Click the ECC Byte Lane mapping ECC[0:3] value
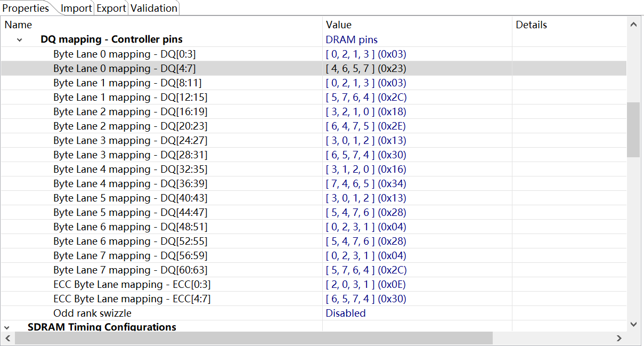644x346 pixels. (365, 284)
